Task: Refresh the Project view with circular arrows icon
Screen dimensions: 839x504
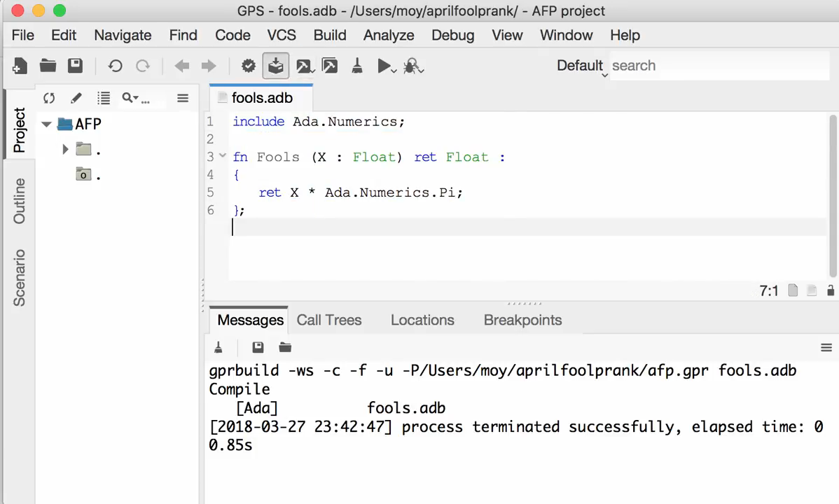Action: (x=48, y=98)
